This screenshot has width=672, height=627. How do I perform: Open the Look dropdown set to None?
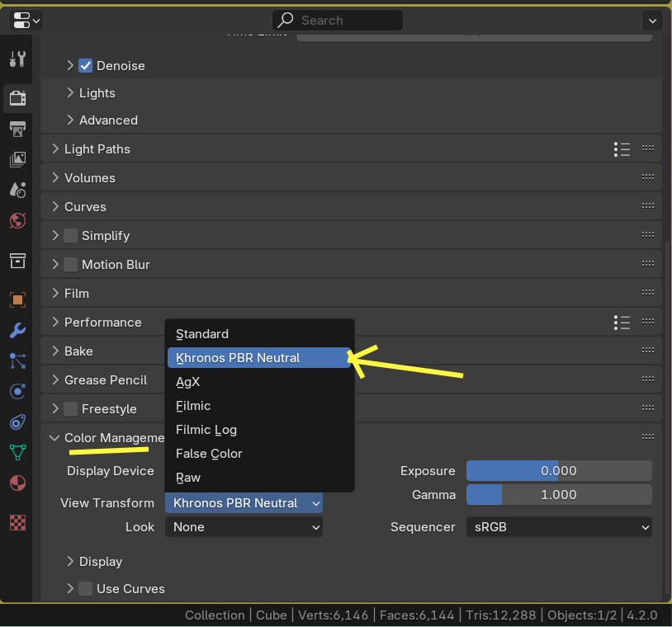[244, 527]
